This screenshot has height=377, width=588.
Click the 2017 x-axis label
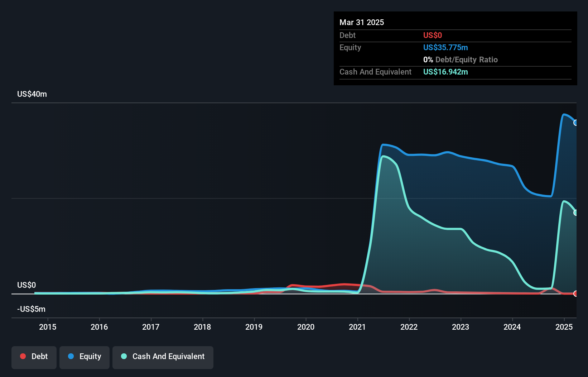151,327
